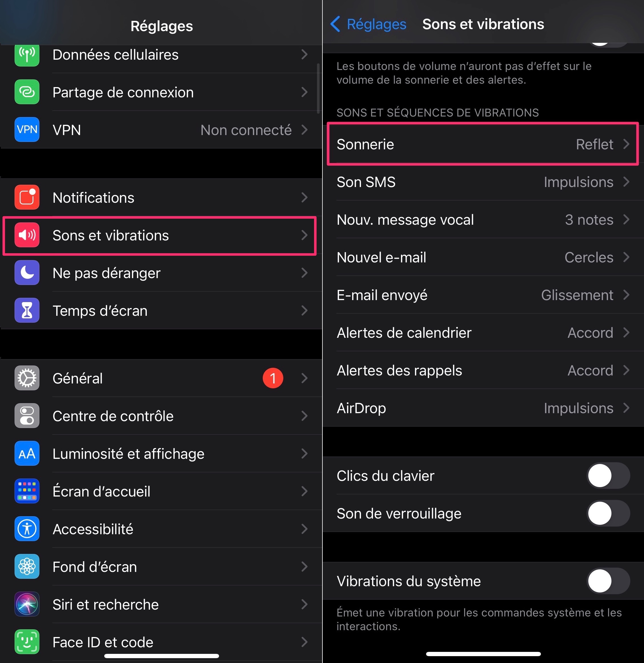Tap the purple Ne pas déranger moon icon
Viewport: 644px width, 663px height.
point(27,273)
